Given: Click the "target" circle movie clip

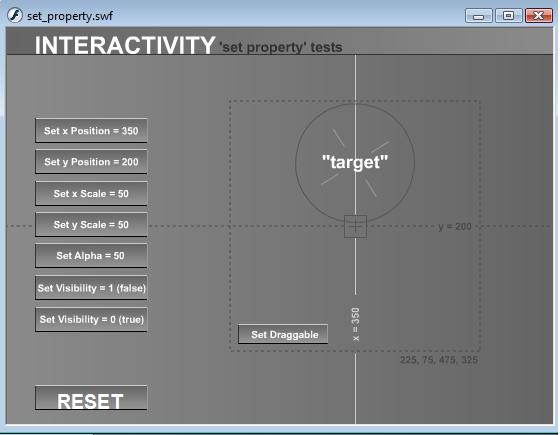Looking at the screenshot, I should [x=355, y=162].
